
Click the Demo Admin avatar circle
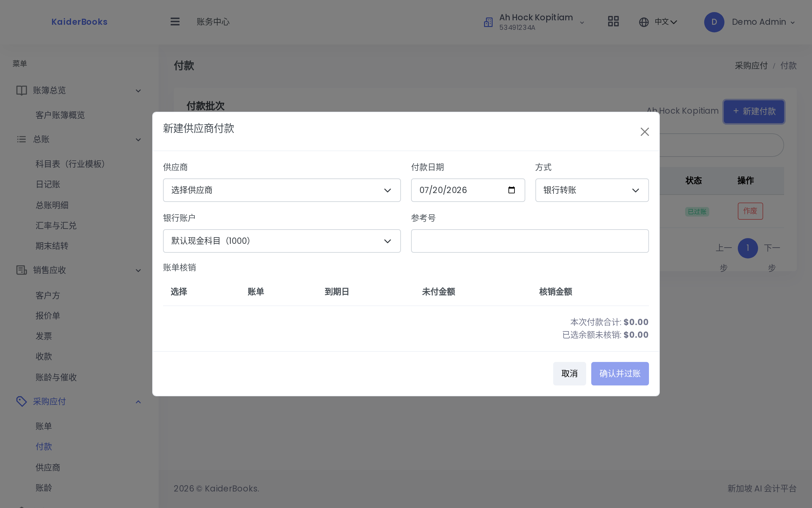(714, 22)
